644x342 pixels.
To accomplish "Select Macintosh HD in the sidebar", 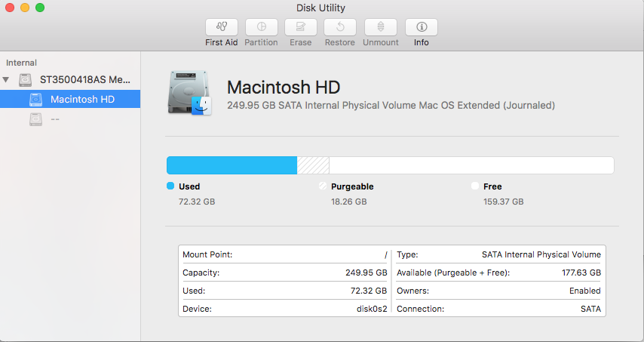I will pyautogui.click(x=70, y=99).
